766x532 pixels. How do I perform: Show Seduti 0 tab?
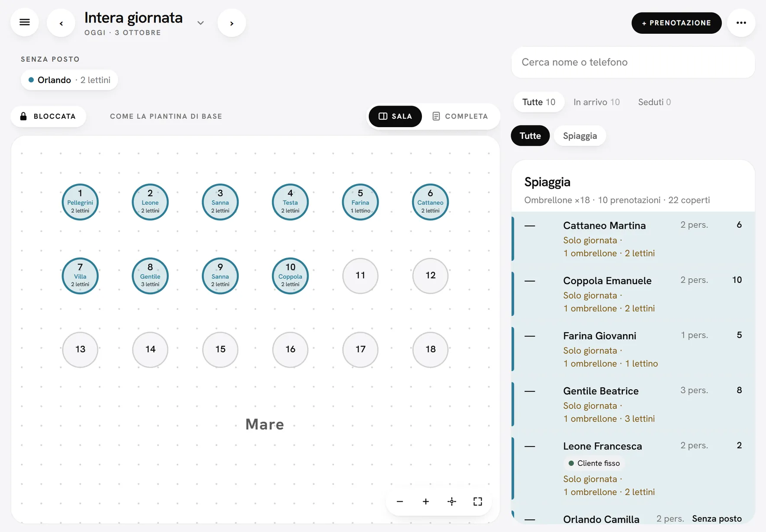654,102
